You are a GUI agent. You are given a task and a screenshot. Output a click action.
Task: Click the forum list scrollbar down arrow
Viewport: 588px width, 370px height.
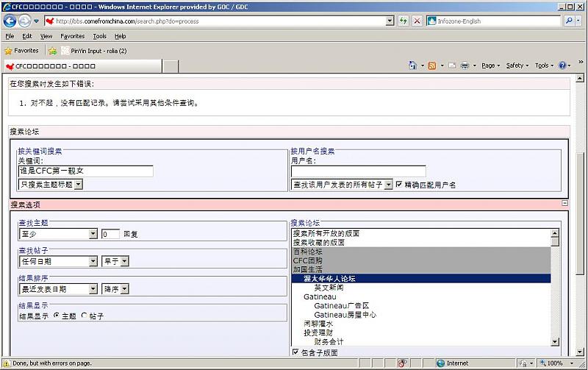[x=555, y=342]
